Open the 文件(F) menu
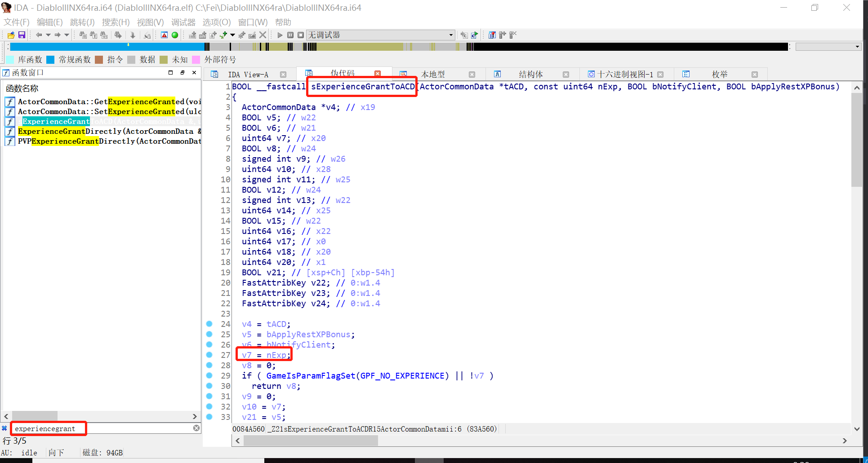The height and width of the screenshot is (463, 868). [x=17, y=22]
